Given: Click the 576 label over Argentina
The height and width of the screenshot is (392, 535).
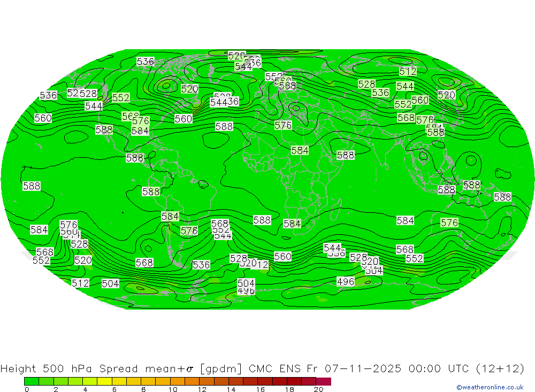Looking at the screenshot, I should click(x=189, y=231).
